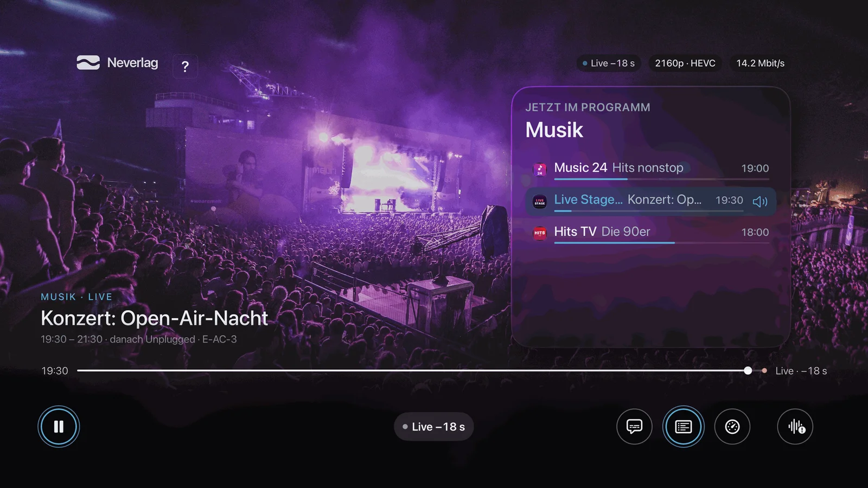
Task: Click the 19:00 time on Music 24 row
Action: [x=755, y=169]
